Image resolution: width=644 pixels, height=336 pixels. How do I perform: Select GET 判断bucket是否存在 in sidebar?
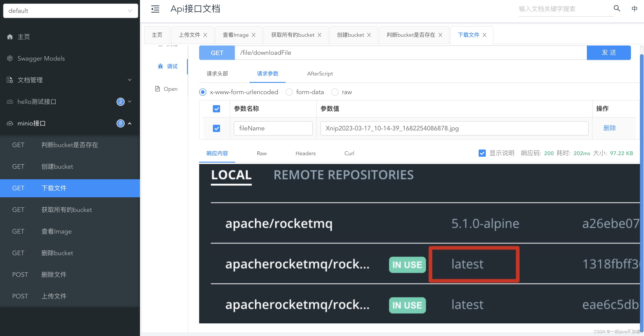click(x=70, y=145)
